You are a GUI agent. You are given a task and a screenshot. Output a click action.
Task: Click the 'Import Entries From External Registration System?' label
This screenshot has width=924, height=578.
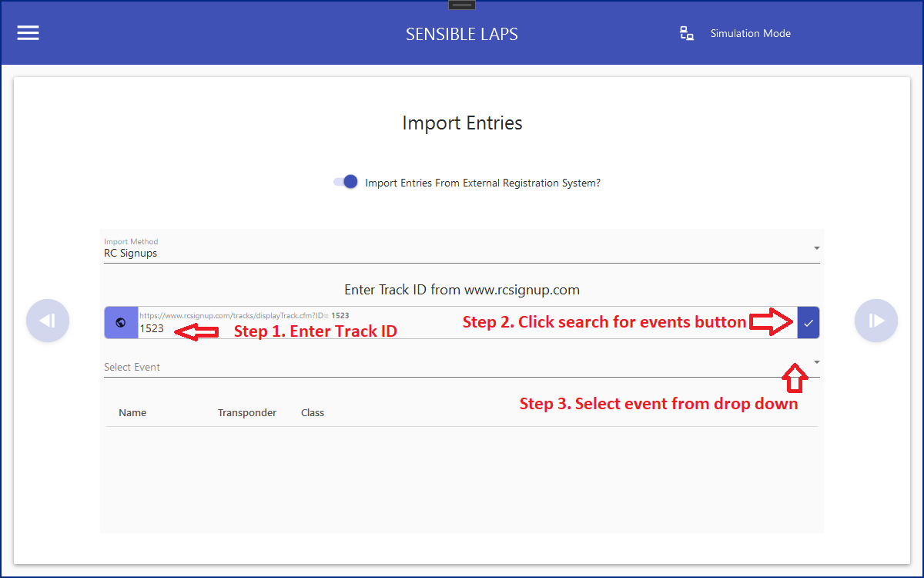(x=483, y=183)
